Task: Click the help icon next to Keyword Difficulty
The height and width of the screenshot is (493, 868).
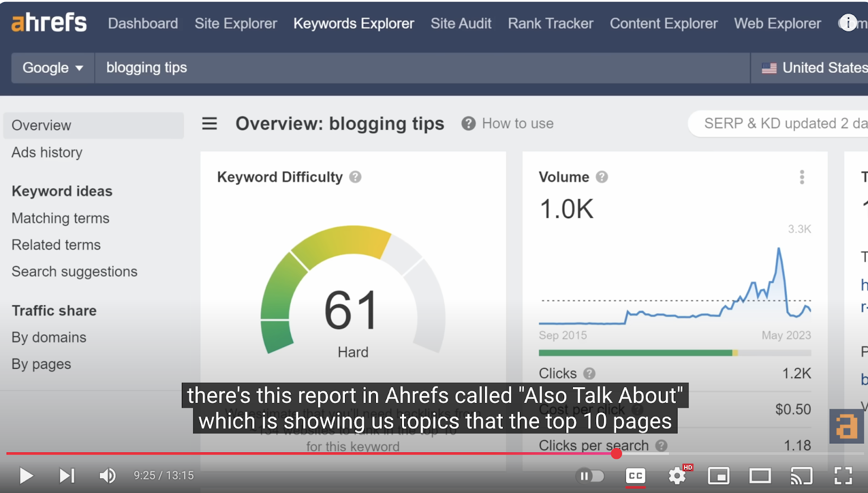Action: pyautogui.click(x=355, y=177)
